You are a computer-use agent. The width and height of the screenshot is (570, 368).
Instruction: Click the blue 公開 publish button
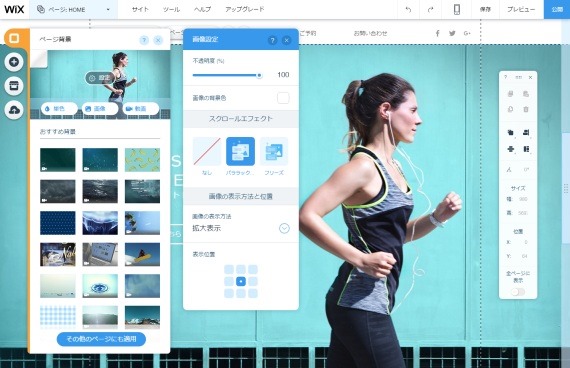pos(557,9)
